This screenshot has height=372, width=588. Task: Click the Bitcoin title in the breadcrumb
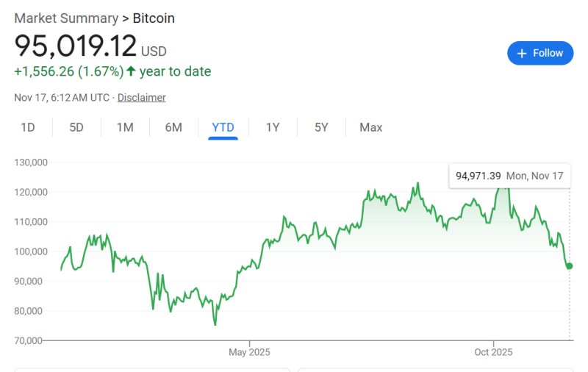(x=154, y=18)
